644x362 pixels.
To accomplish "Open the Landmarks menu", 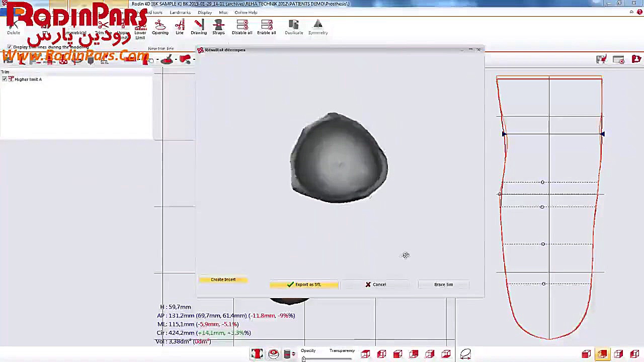I will click(180, 13).
